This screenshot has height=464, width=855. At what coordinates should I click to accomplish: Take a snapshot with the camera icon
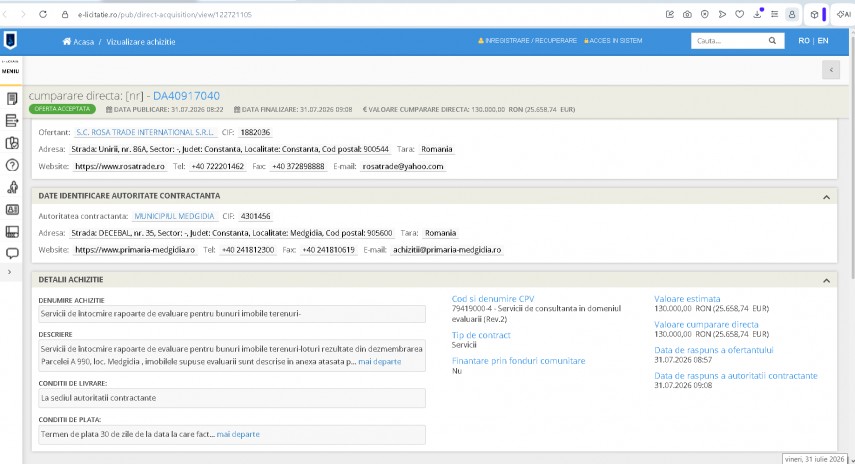(687, 15)
